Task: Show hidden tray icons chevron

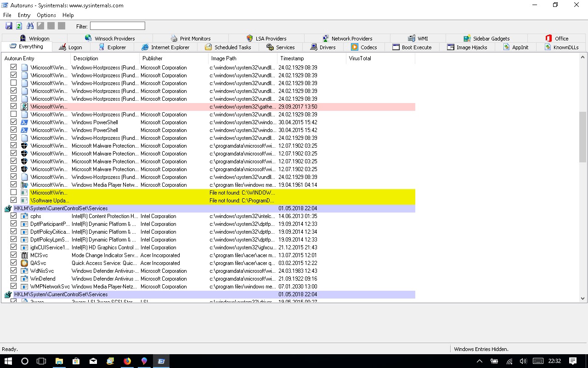Action: tap(479, 361)
